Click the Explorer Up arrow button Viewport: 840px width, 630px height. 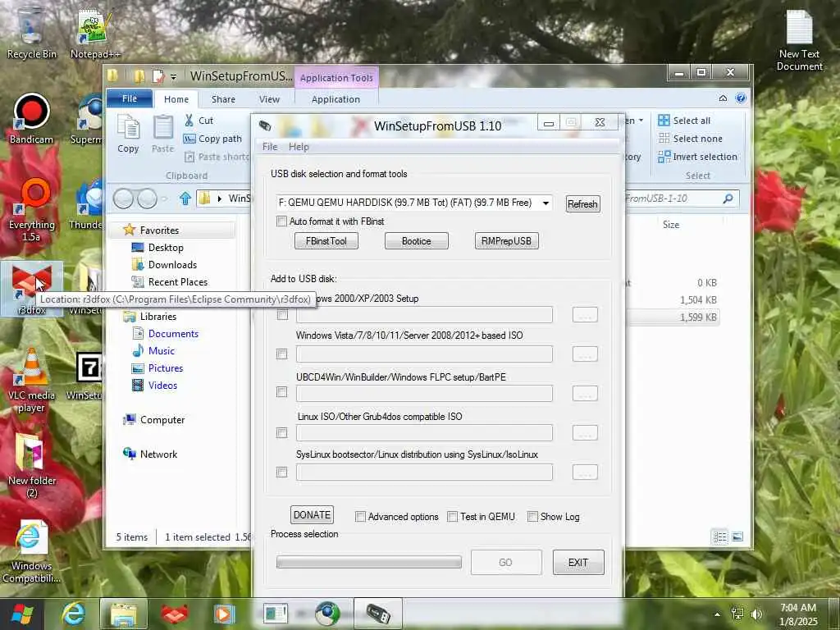[x=185, y=199]
